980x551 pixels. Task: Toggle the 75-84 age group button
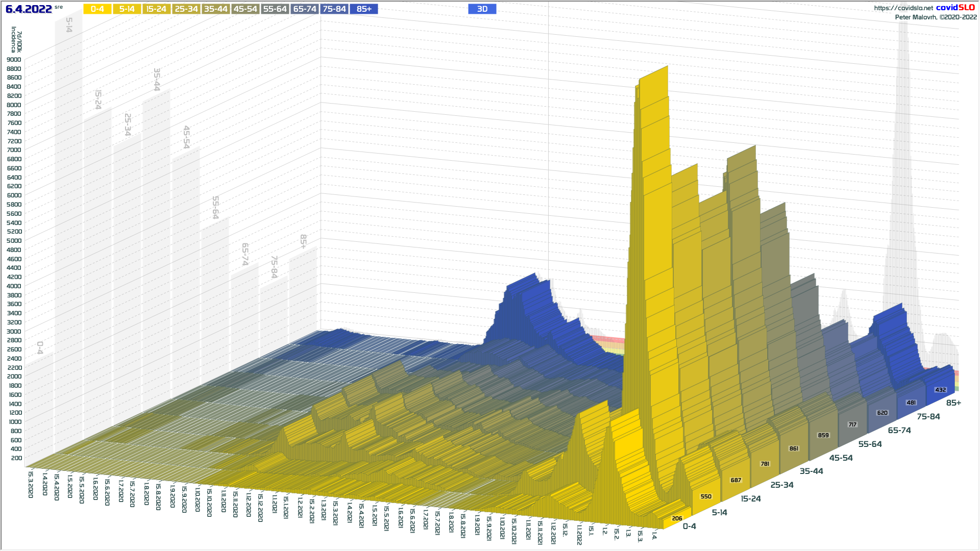[334, 9]
